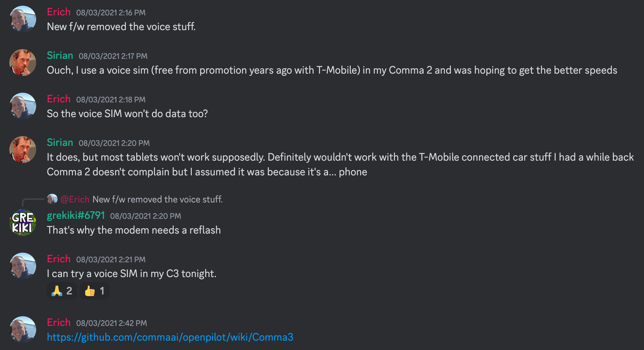Toggle the praying hands reaction
This screenshot has width=644, height=350.
click(62, 291)
